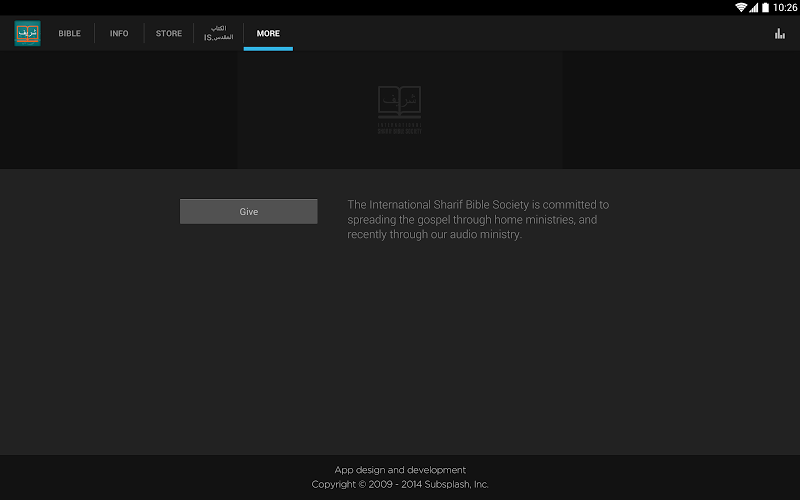Open the audio equalizer bars icon

click(780, 34)
